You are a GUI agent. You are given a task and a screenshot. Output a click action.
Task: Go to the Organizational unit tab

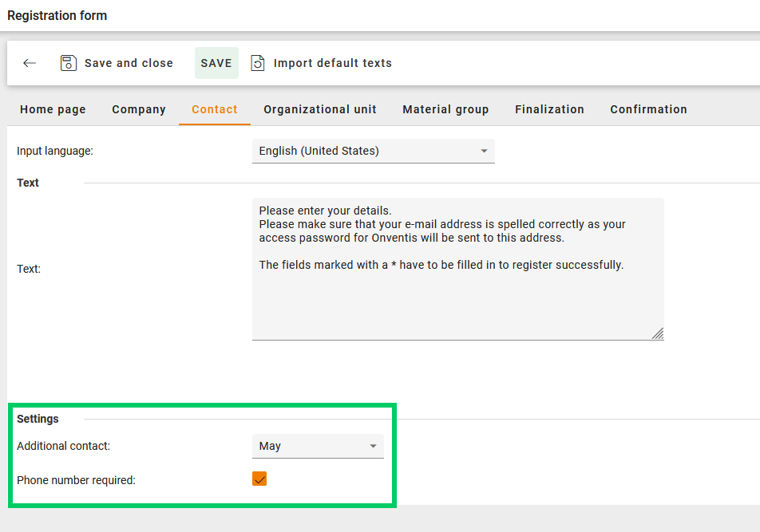320,109
